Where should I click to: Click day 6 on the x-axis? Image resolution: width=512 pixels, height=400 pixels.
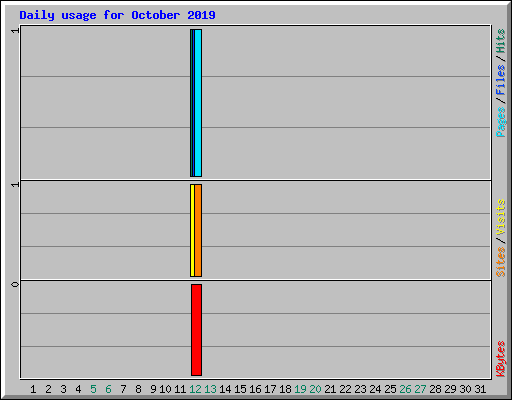tap(108, 389)
